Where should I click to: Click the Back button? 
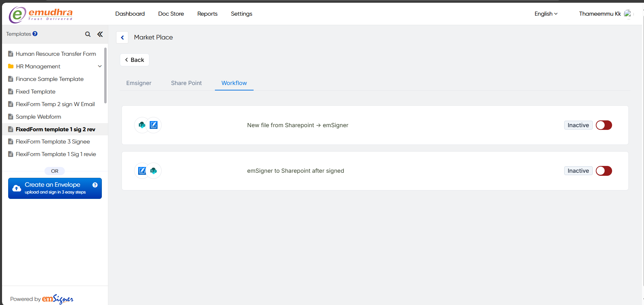[x=134, y=60]
